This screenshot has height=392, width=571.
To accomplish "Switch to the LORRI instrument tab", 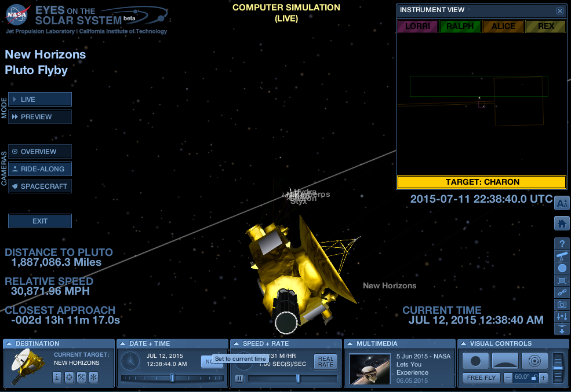I will pyautogui.click(x=417, y=26).
